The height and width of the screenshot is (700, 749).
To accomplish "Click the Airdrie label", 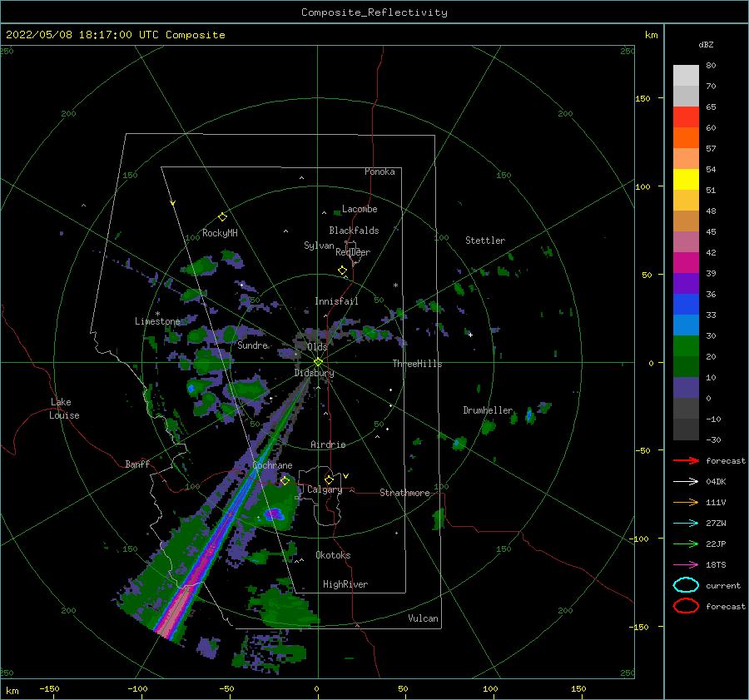I will pyautogui.click(x=328, y=444).
